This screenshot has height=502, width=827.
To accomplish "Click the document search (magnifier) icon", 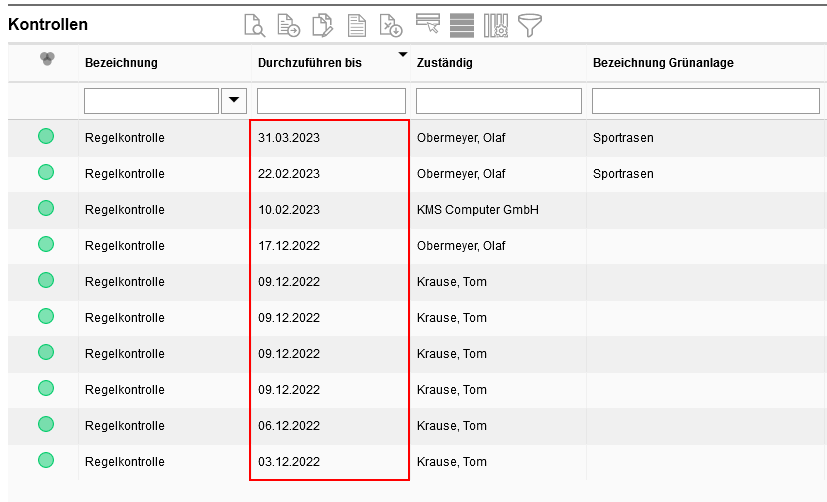I will tap(255, 25).
